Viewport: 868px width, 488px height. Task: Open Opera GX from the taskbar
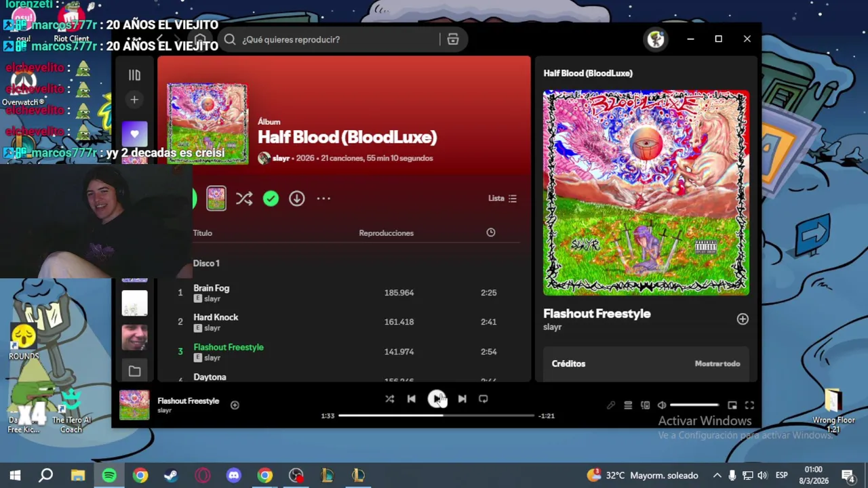pyautogui.click(x=203, y=476)
